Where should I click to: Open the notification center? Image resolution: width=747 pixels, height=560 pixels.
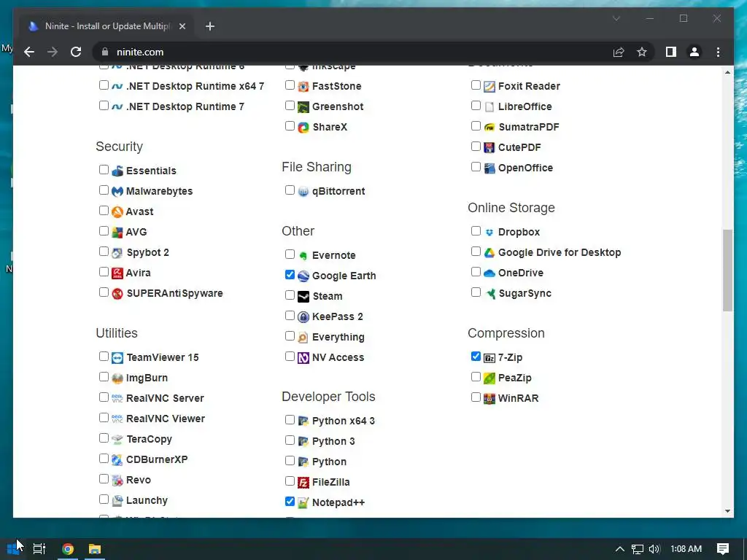tap(723, 549)
